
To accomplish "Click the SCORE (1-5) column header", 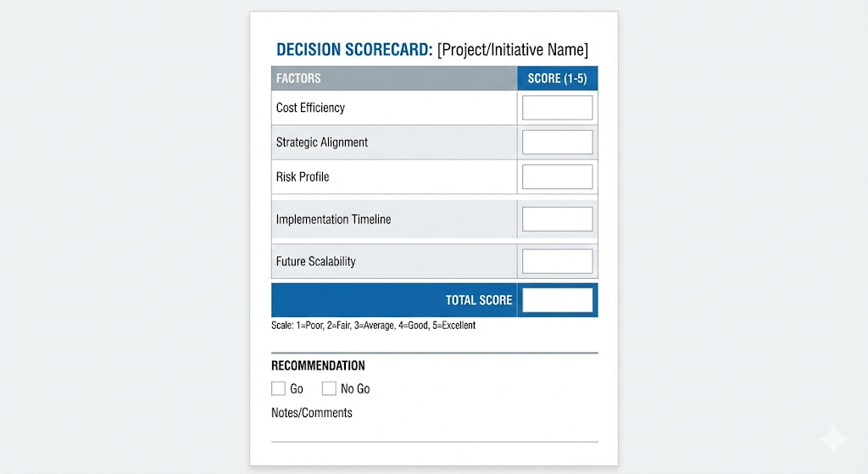I will pyautogui.click(x=557, y=78).
